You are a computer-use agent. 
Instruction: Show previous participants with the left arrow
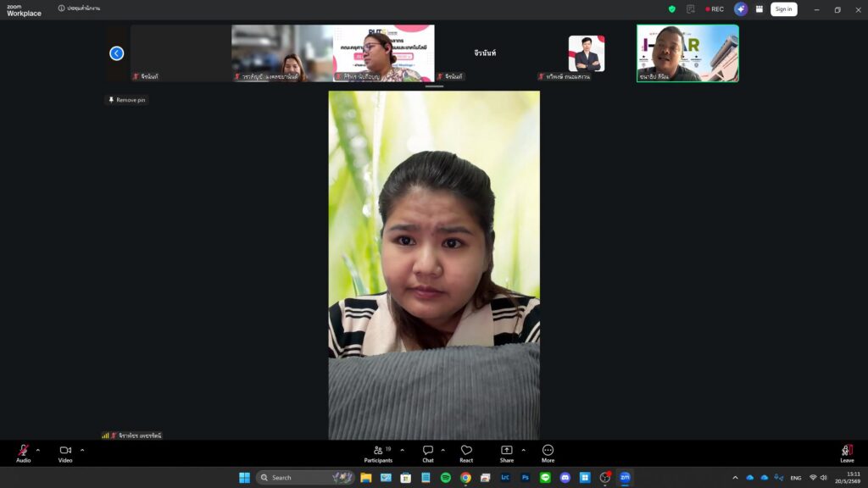(x=117, y=53)
